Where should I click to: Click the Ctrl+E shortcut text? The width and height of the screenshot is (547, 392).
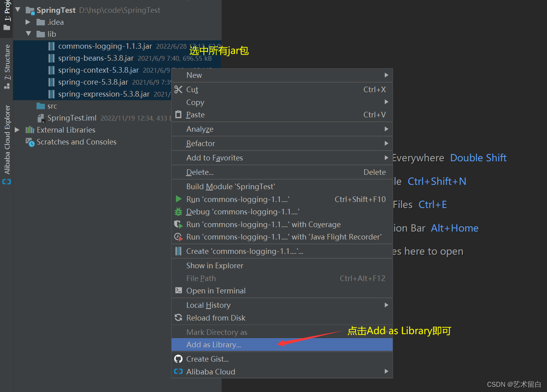click(432, 205)
